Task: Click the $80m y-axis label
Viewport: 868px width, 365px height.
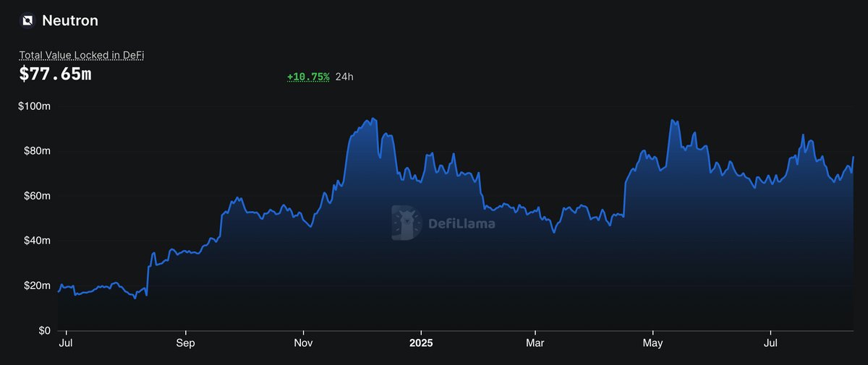Action: pos(35,151)
